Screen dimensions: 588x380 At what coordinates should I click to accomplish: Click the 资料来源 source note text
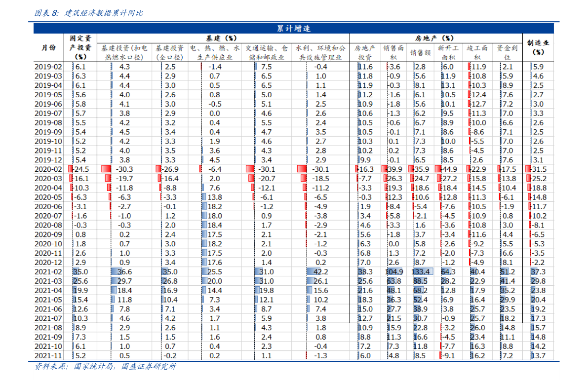coord(105,366)
